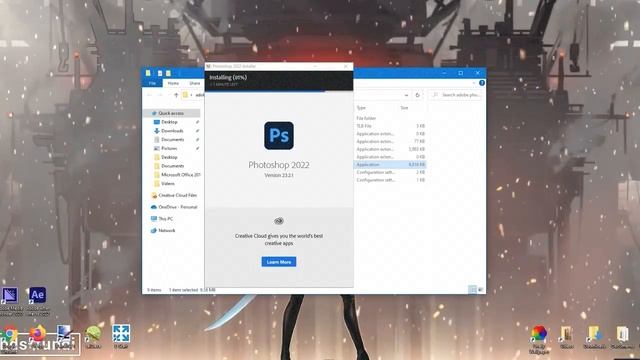
Task: Click File Explorer title bar folder icon
Action: point(148,73)
